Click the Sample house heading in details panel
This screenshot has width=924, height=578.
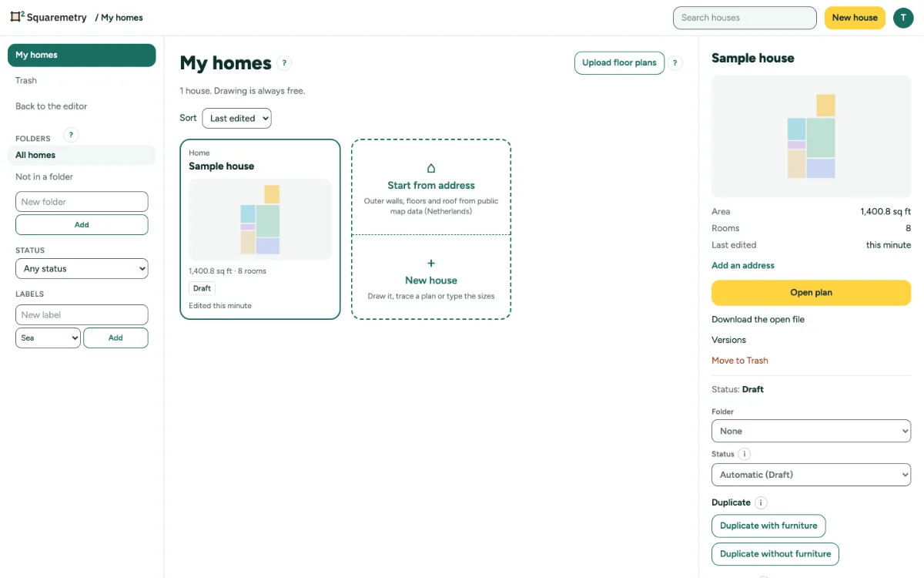[x=752, y=58]
